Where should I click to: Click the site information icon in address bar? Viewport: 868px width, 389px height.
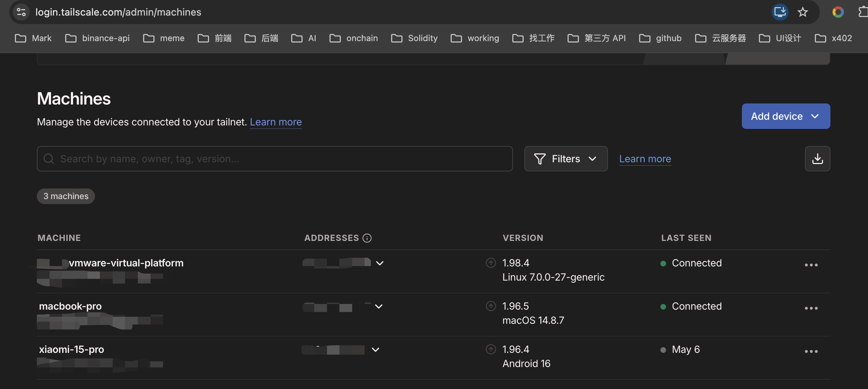pos(21,12)
